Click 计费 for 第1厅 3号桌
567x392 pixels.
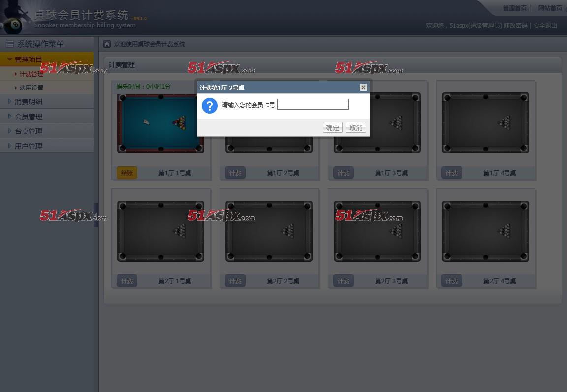(x=343, y=173)
